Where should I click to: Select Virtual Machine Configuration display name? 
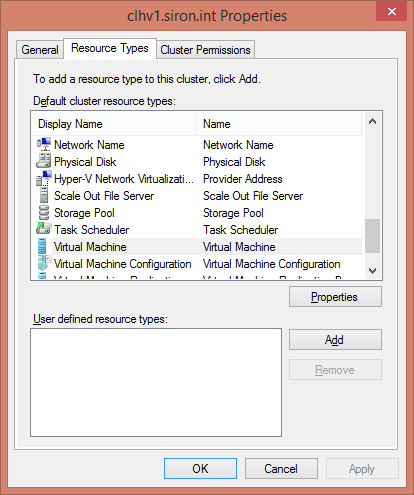pos(123,264)
